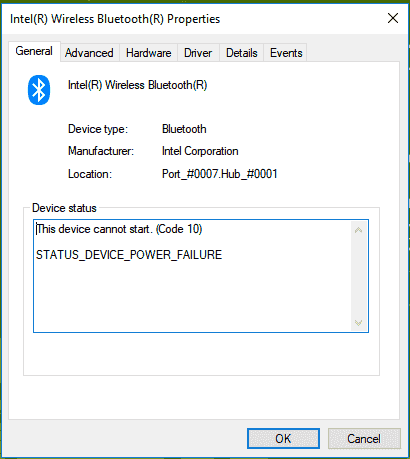Viewport: 410px width, 459px height.
Task: Select STATUS_DEVICE_POWER_FAILURE text
Action: (129, 255)
